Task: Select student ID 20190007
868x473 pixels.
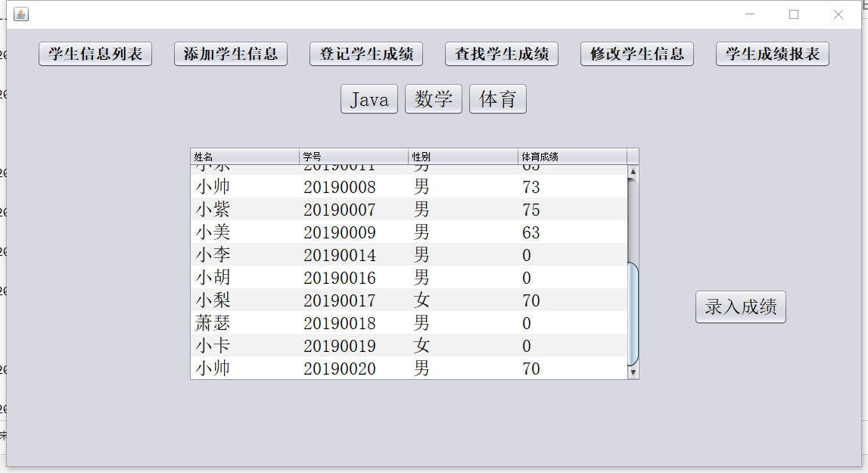Action: [x=339, y=210]
